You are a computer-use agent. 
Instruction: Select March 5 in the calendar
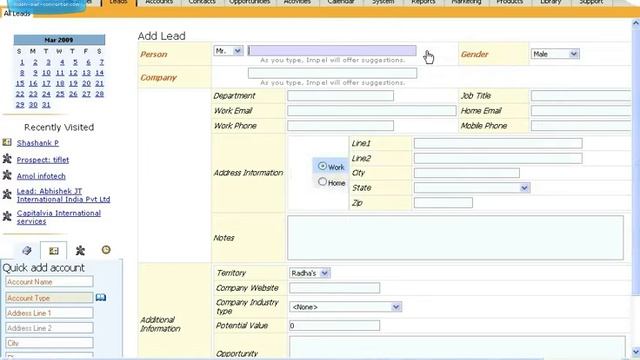tap(75, 62)
